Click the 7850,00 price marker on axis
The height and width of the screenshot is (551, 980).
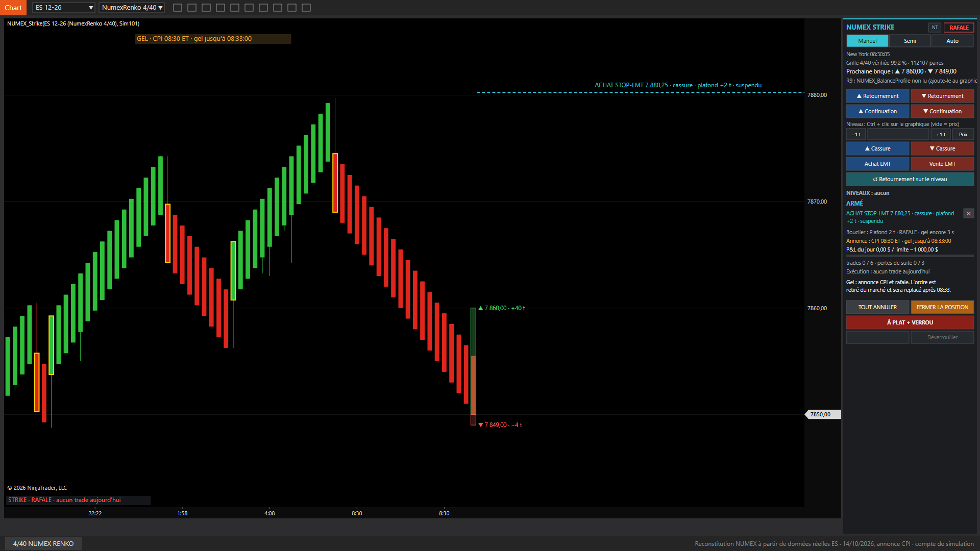(822, 414)
